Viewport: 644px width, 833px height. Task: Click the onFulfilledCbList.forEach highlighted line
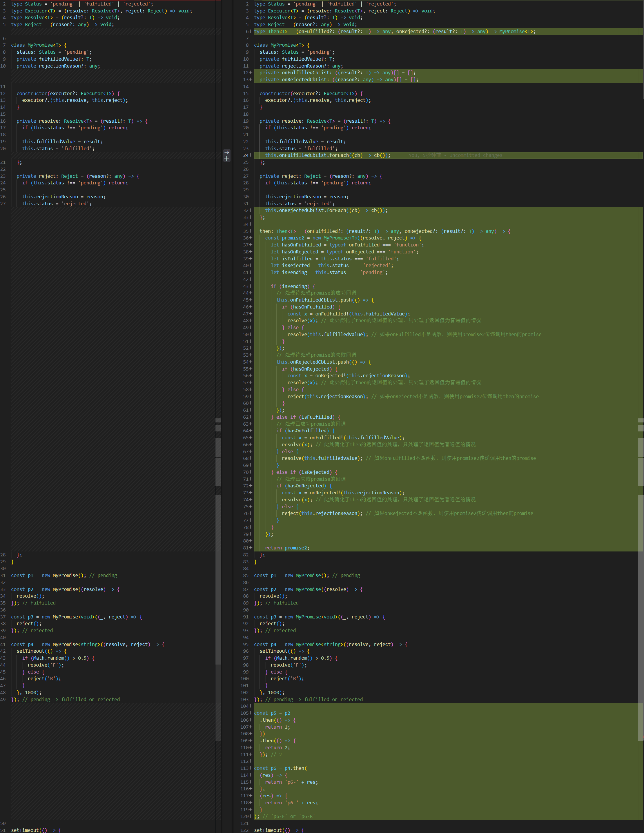click(327, 155)
